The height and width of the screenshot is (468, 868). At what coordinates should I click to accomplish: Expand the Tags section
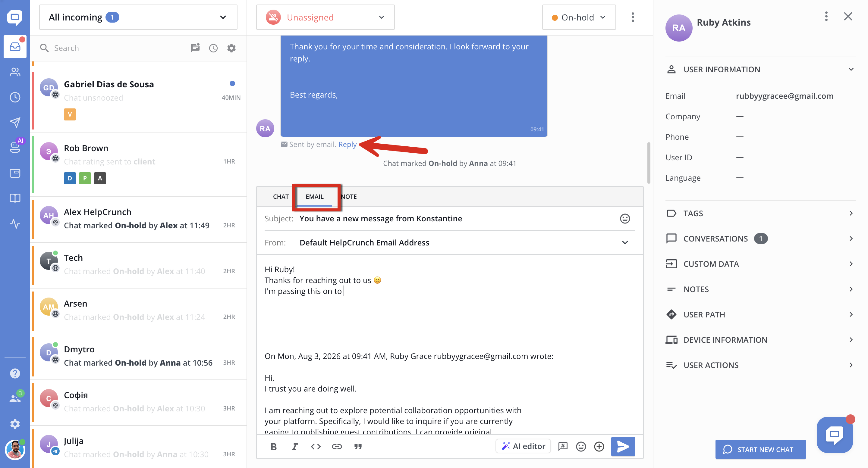coord(760,213)
